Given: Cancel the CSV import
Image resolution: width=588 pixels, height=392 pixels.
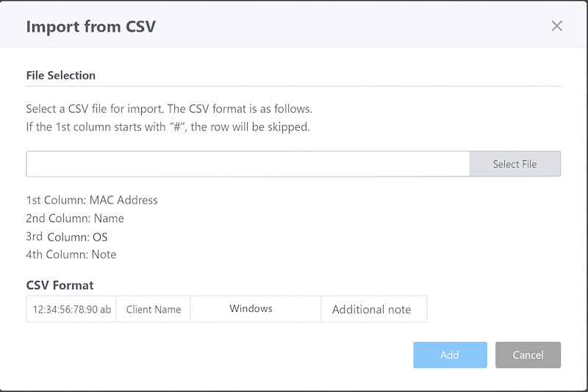Looking at the screenshot, I should [x=528, y=354].
